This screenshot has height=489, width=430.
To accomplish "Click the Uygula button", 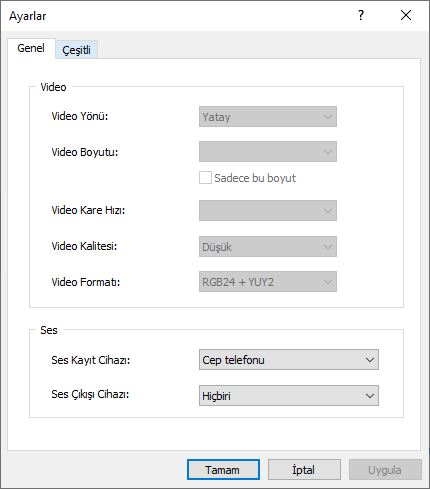I will [385, 470].
